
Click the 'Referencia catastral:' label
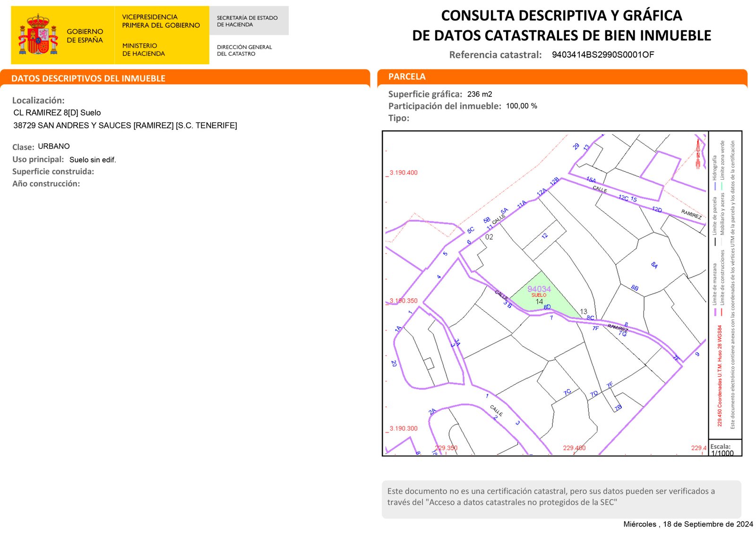point(495,55)
